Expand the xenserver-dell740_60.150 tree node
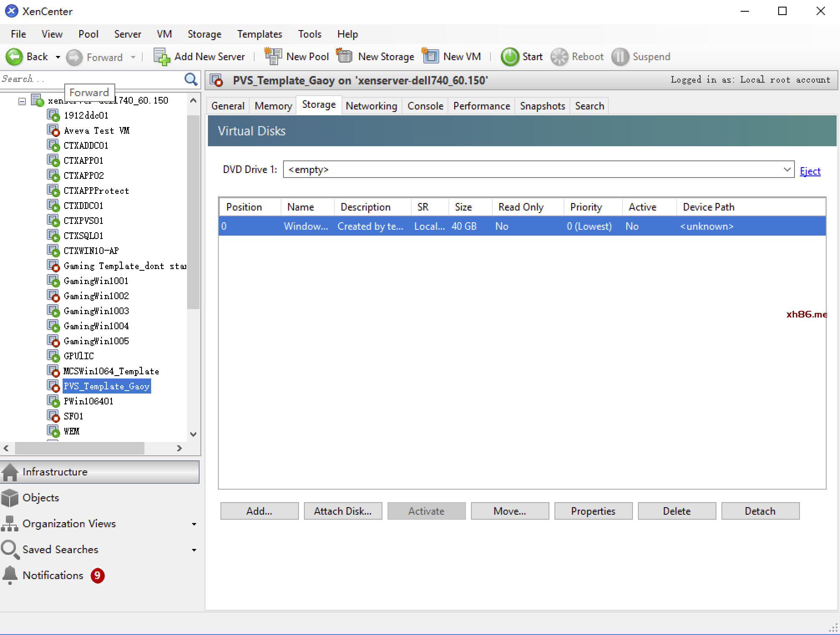 [x=21, y=101]
